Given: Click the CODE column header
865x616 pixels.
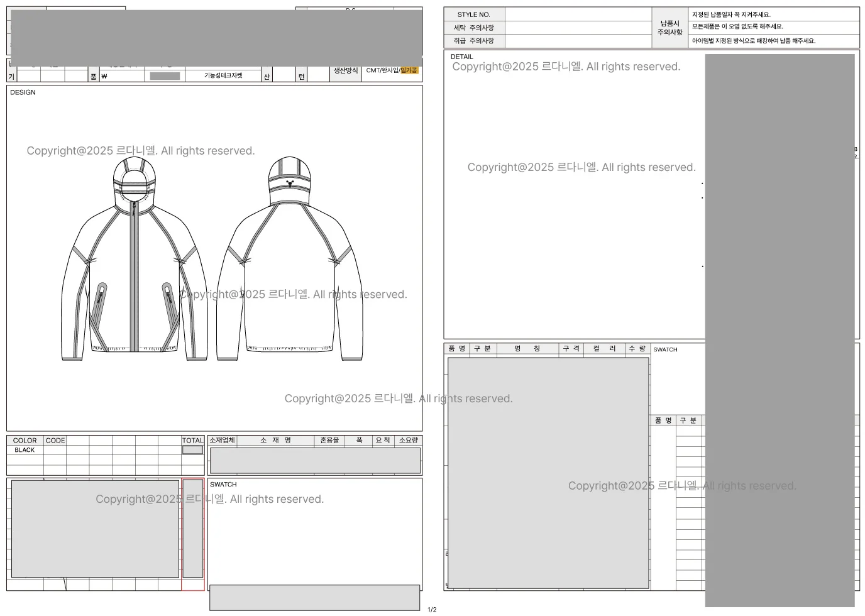Looking at the screenshot, I should [x=55, y=441].
